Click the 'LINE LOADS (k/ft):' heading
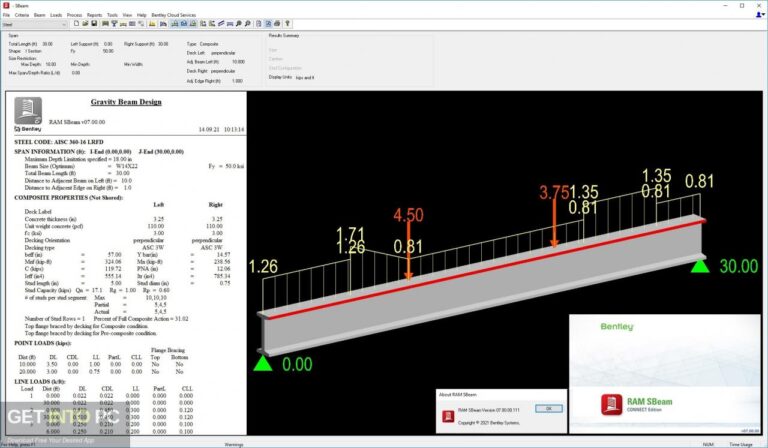The width and height of the screenshot is (768, 448). click(40, 381)
